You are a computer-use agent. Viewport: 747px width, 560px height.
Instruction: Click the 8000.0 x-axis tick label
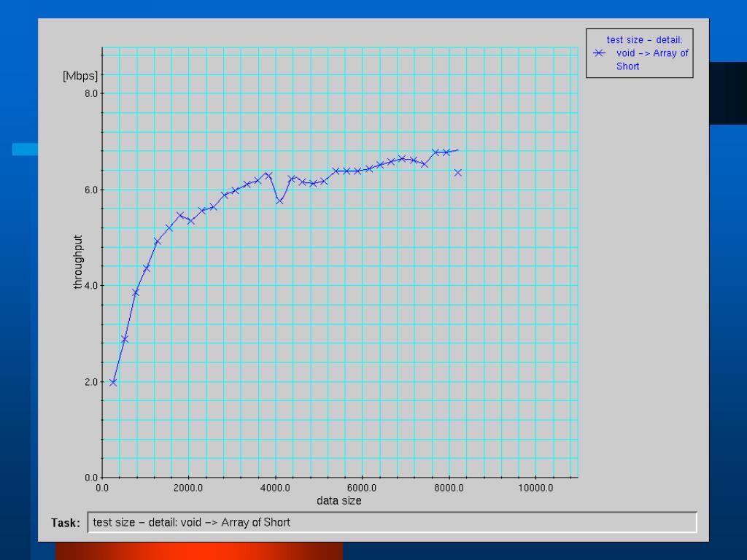tap(449, 488)
